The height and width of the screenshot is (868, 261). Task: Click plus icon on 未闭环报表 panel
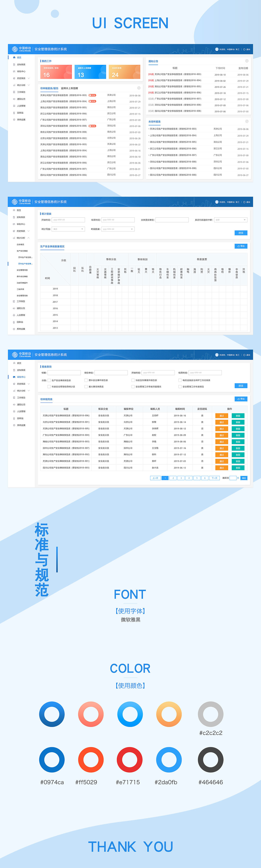click(x=247, y=121)
